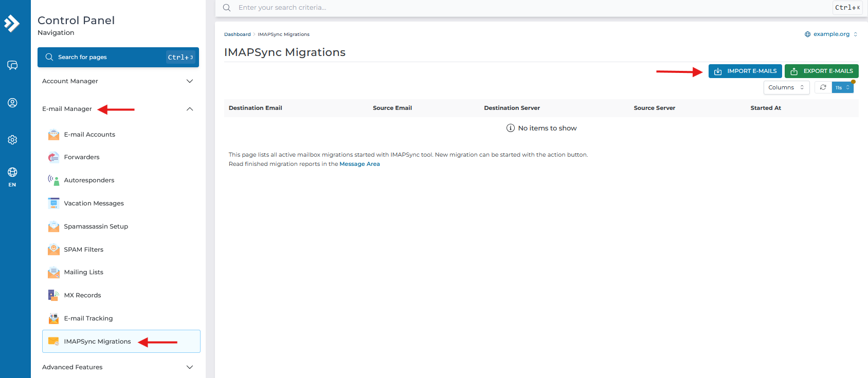Switch domain via example.org selector

pyautogui.click(x=831, y=34)
